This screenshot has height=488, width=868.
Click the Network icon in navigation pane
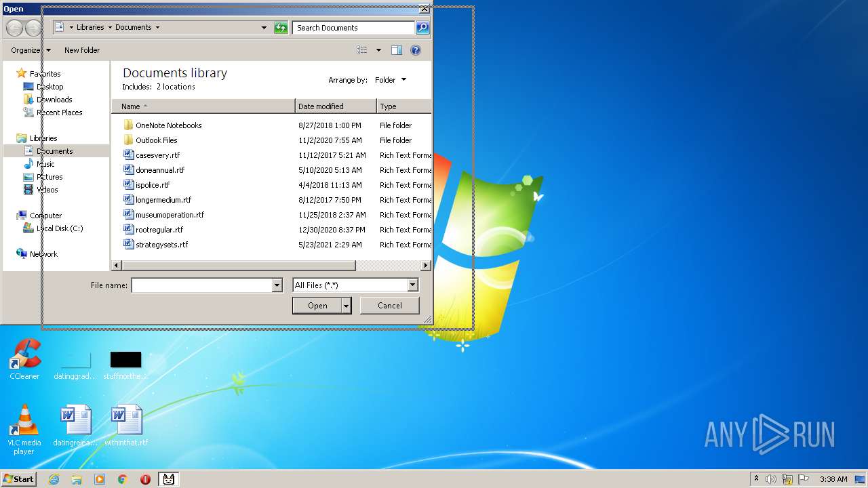tap(22, 254)
